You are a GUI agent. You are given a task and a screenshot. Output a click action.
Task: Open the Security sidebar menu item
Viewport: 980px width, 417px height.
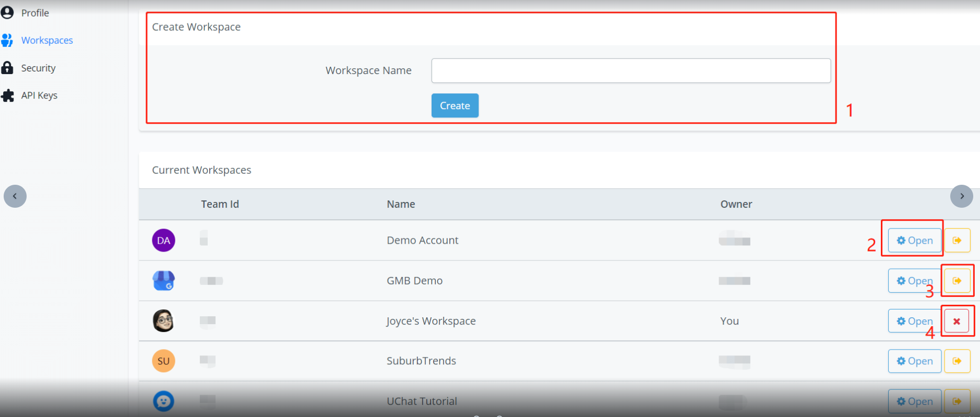pos(38,68)
